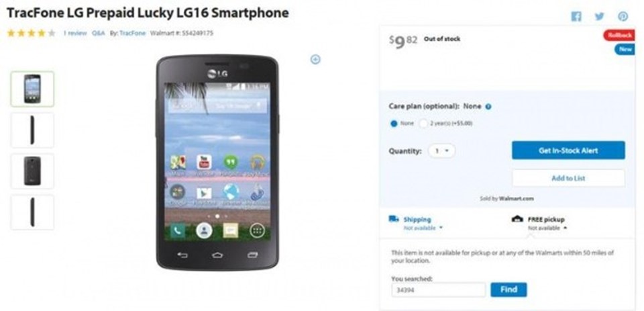Viewport: 644px width, 311px height.
Task: Click the shipping truck icon
Action: (394, 219)
